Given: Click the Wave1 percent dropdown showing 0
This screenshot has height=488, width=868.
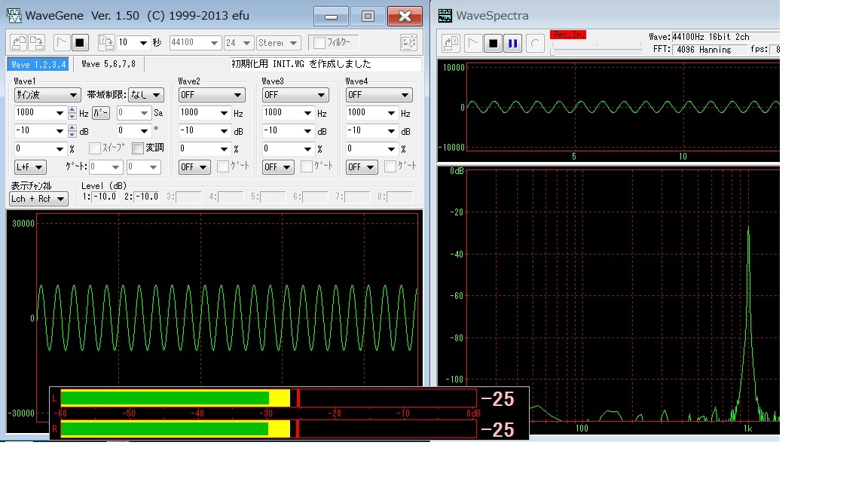Looking at the screenshot, I should (x=40, y=149).
